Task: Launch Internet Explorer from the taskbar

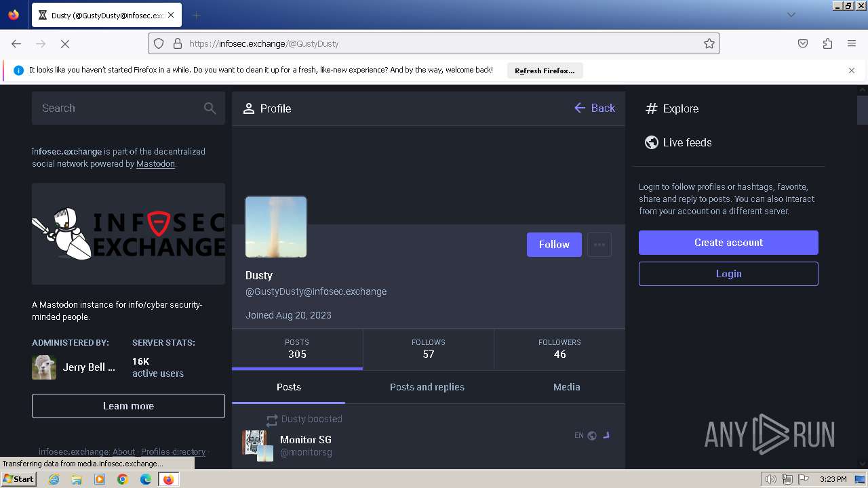Action: (54, 479)
